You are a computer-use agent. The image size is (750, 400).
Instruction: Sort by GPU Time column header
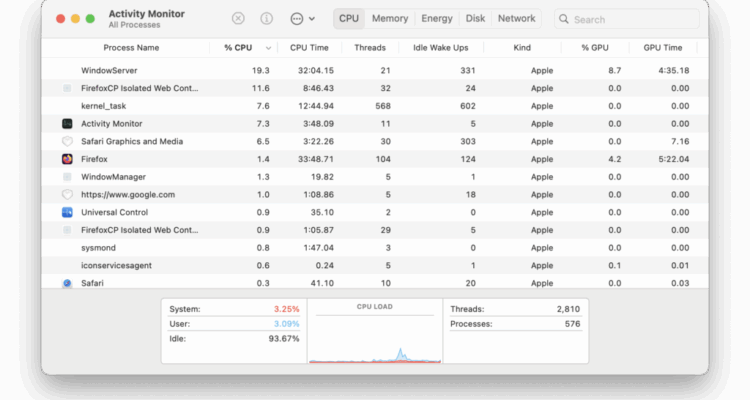662,48
